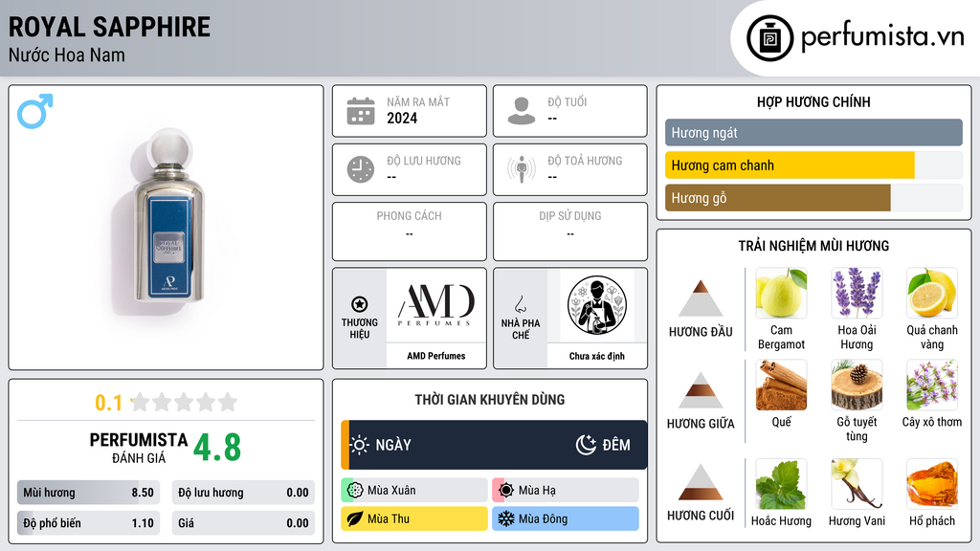The height and width of the screenshot is (551, 980).
Task: Click the AMD Perfumes brand logo
Action: (436, 305)
